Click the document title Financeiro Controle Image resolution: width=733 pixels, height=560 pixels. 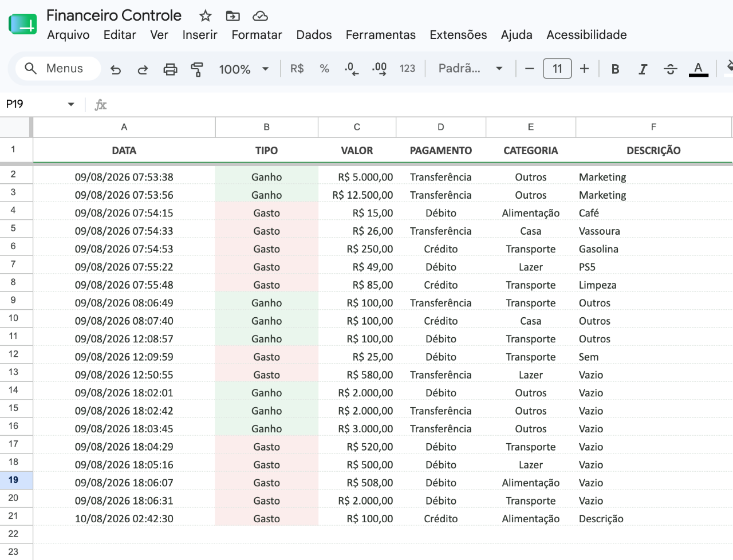pos(114,15)
